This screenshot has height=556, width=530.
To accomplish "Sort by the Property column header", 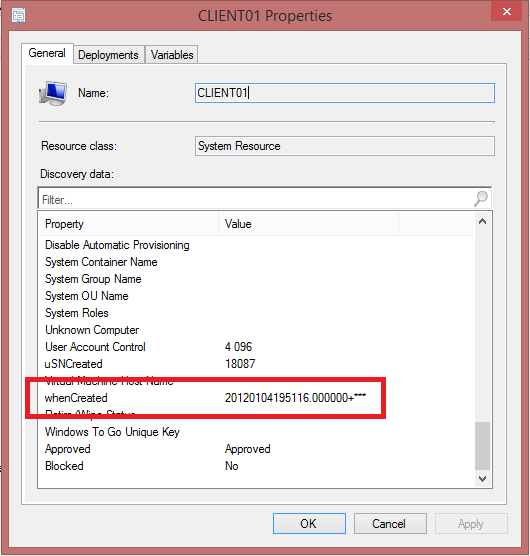I will click(x=129, y=224).
